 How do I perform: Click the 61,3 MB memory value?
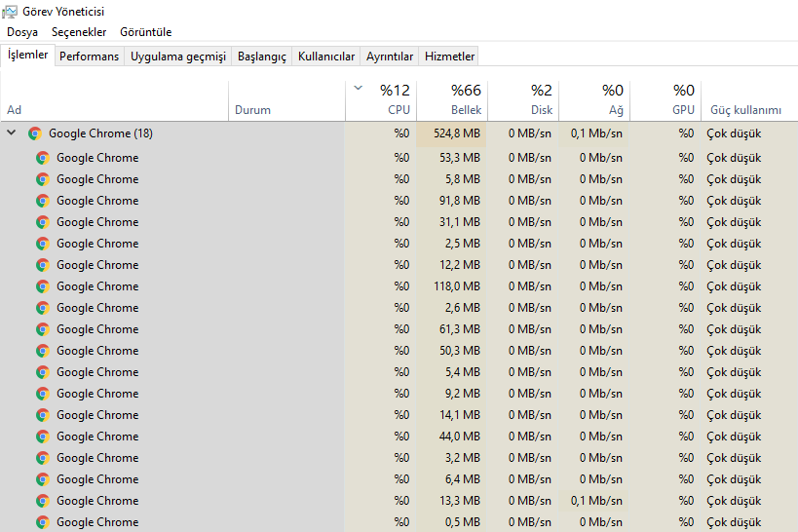pos(460,329)
